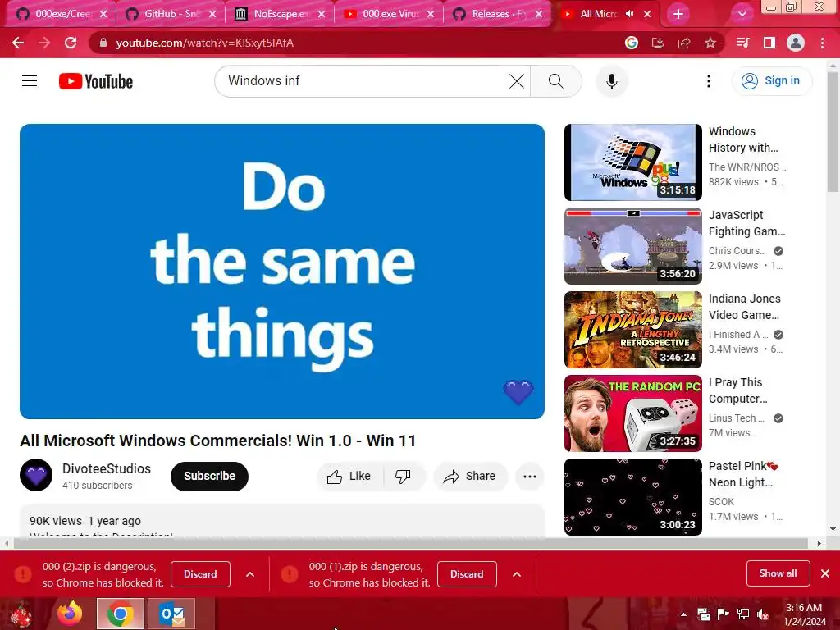Open YouTube settings three-dot menu
840x630 pixels.
click(708, 81)
